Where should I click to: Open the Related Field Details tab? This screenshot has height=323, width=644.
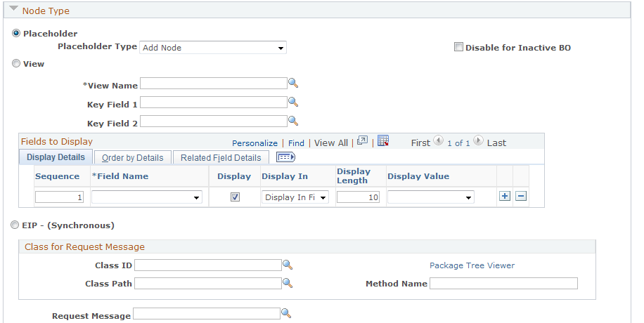(x=220, y=158)
